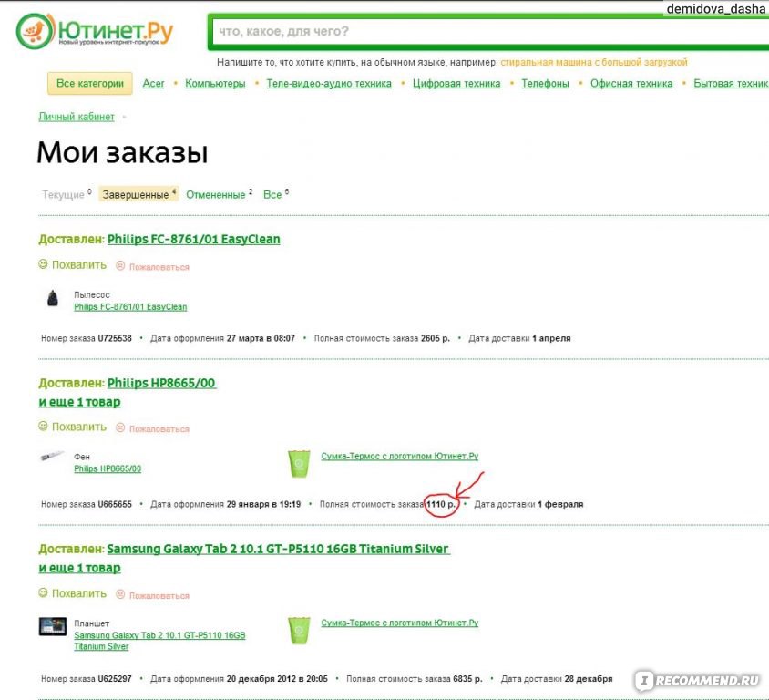Focus the search field 'что, какое, для чего?'
The height and width of the screenshot is (700, 769).
[490, 31]
